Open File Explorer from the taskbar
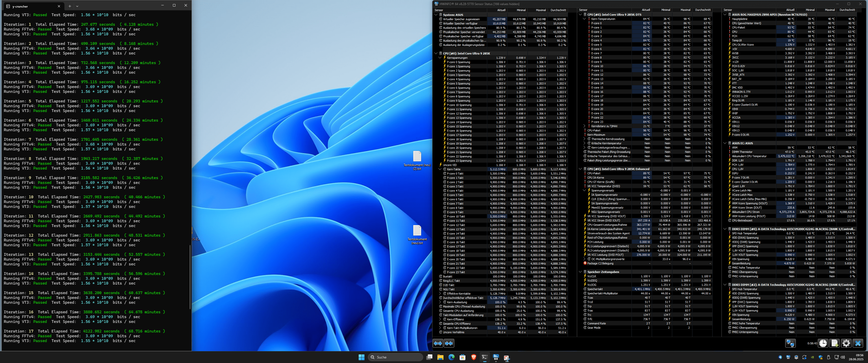 440,357
